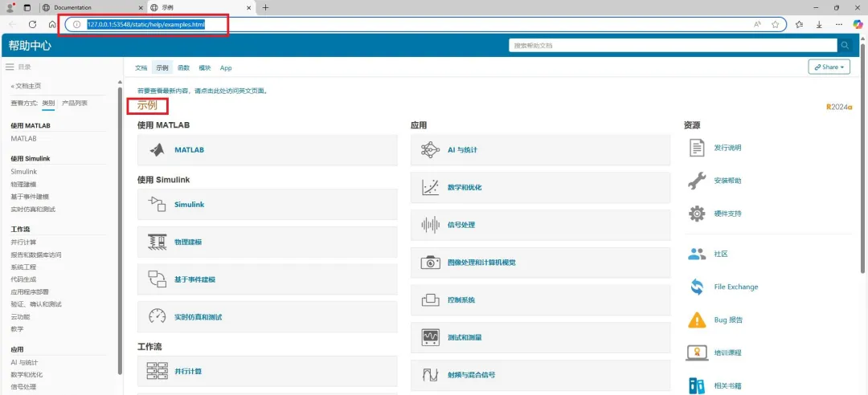Click the neural network icon beside AI 与统计
This screenshot has height=395, width=868.
point(430,150)
